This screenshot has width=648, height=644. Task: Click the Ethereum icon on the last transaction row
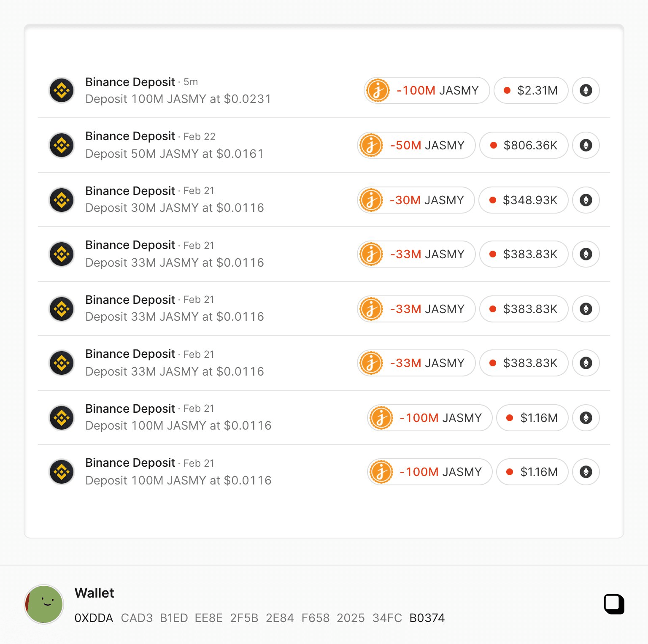pos(586,472)
